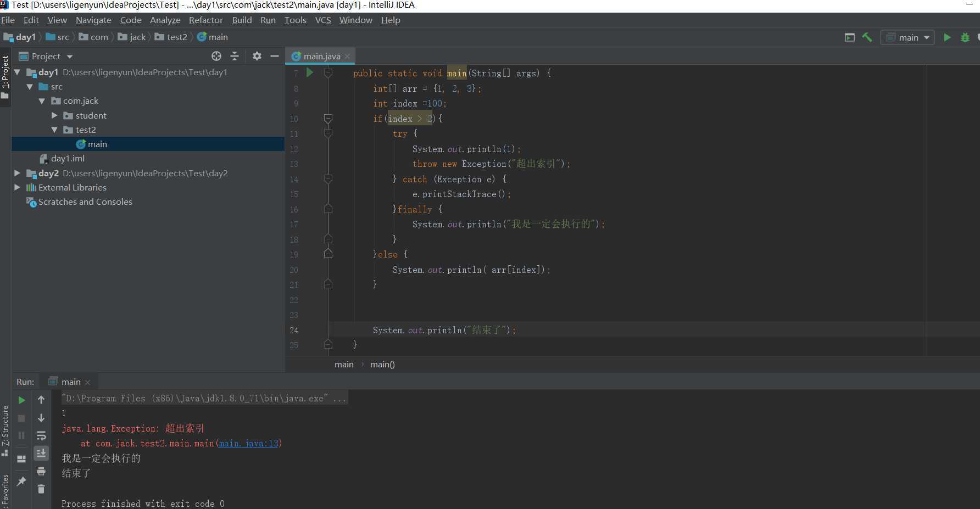
Task: Expand the student package node
Action: click(x=54, y=115)
